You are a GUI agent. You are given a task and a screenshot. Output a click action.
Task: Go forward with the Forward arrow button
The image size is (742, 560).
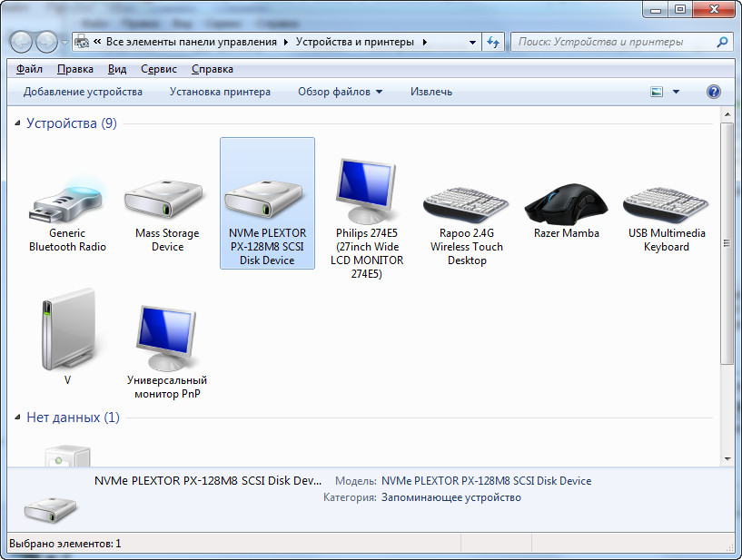point(46,42)
